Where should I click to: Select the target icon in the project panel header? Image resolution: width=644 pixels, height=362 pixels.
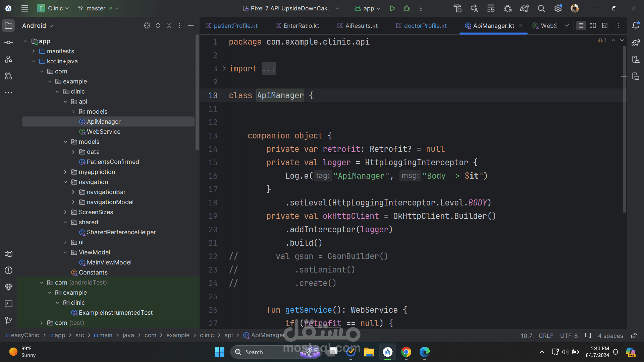click(x=147, y=26)
